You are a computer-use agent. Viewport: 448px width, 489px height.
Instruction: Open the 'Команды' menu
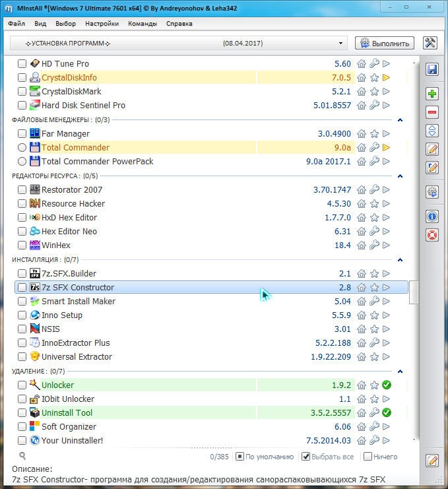143,24
